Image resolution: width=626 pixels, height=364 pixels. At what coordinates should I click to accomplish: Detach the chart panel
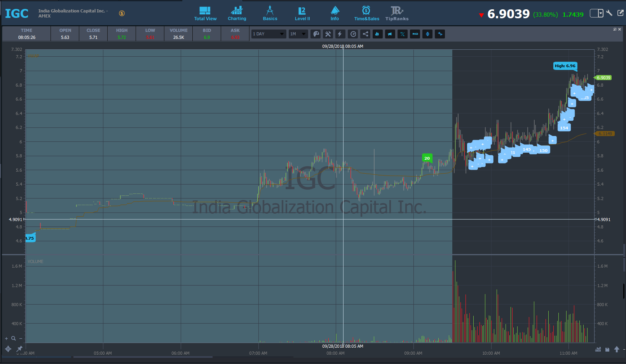click(615, 30)
